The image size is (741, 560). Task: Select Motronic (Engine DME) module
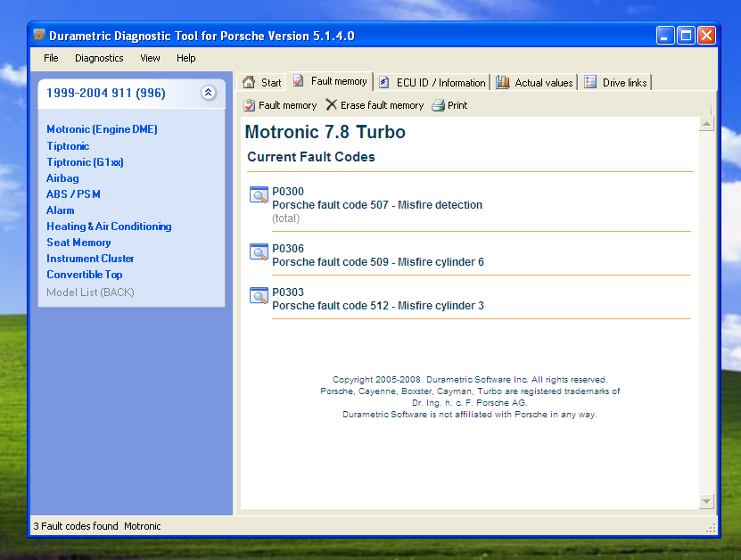102,129
